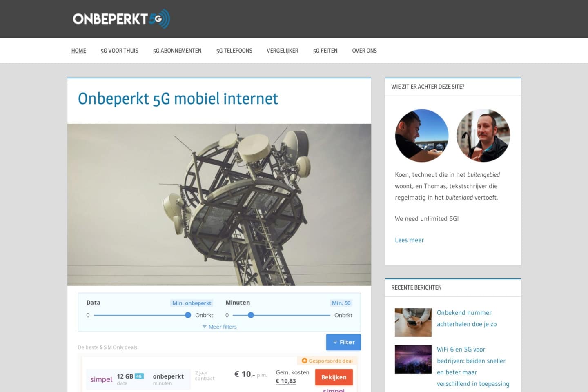Open the Lees meer link
The height and width of the screenshot is (392, 588).
pyautogui.click(x=409, y=240)
